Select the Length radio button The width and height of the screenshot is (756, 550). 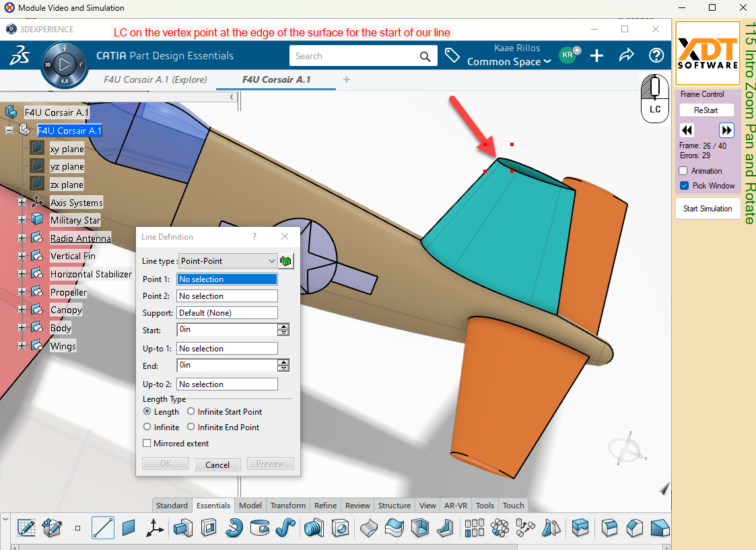(x=147, y=411)
